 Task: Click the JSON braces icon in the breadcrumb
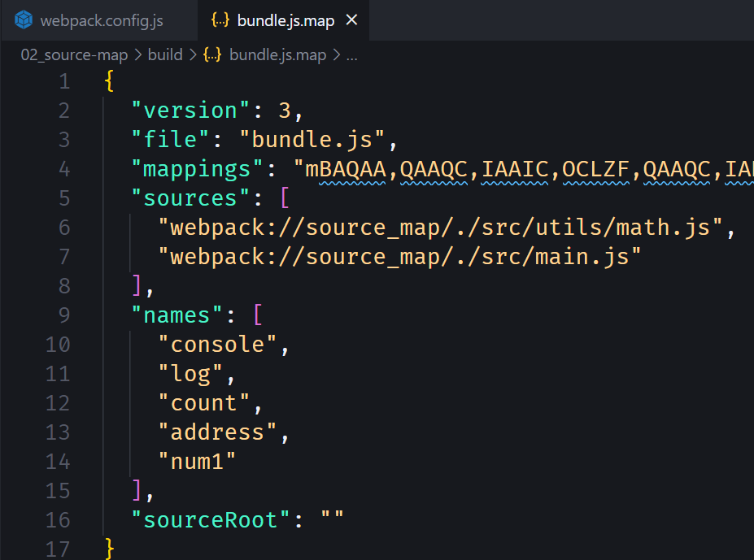[x=213, y=55]
